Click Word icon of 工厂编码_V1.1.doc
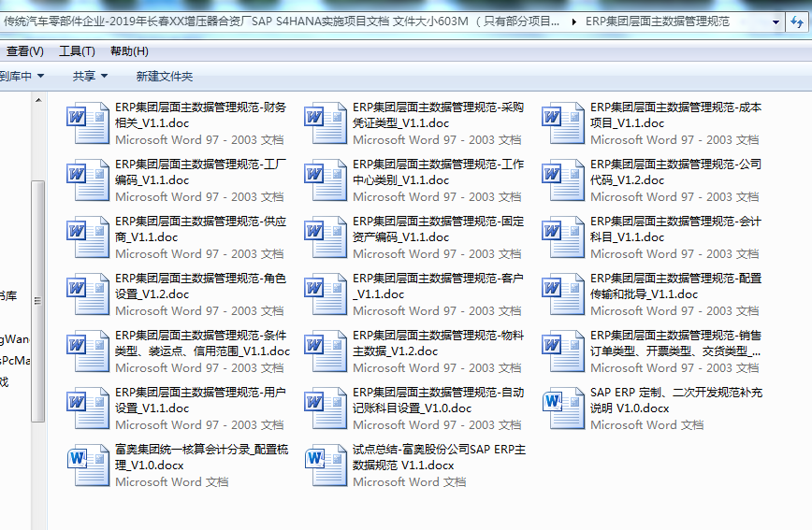Image resolution: width=812 pixels, height=530 pixels. 88,179
